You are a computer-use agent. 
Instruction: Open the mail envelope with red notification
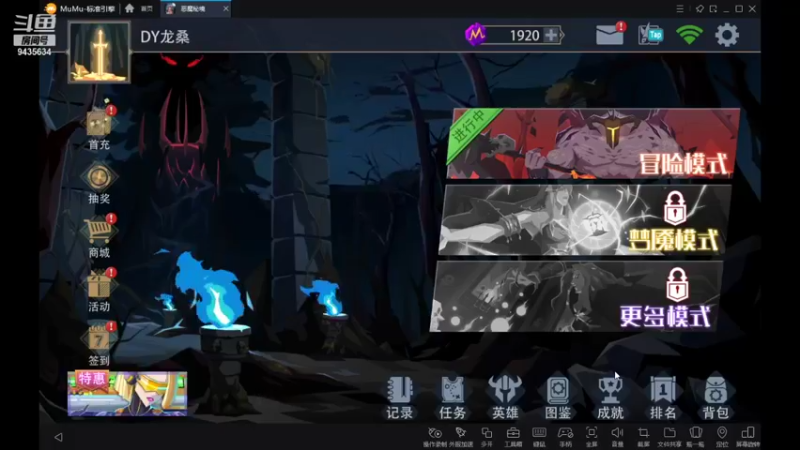[x=611, y=35]
